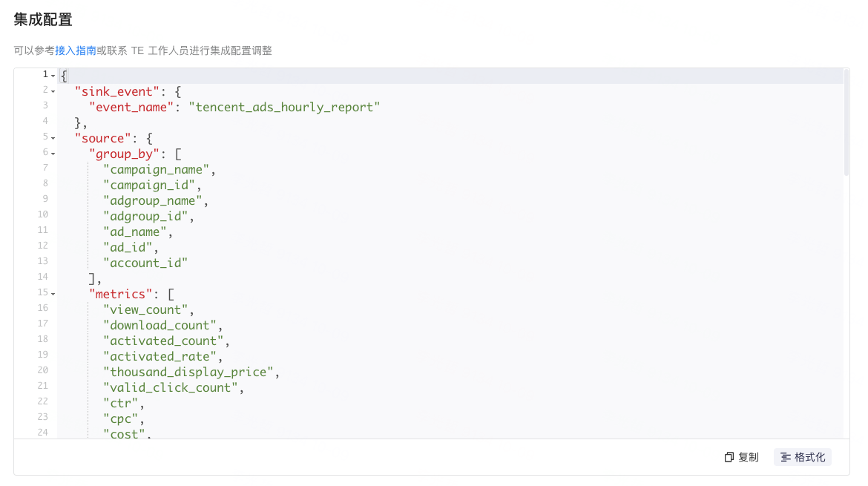This screenshot has height=486, width=868.
Task: Collapse the source block on line 5
Action: 53,138
